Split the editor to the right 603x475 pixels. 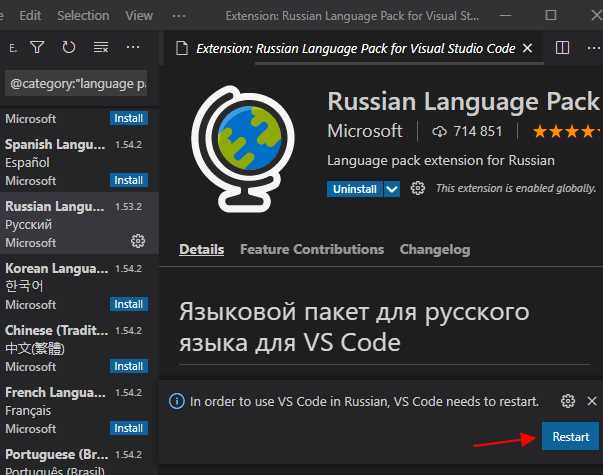click(x=562, y=48)
